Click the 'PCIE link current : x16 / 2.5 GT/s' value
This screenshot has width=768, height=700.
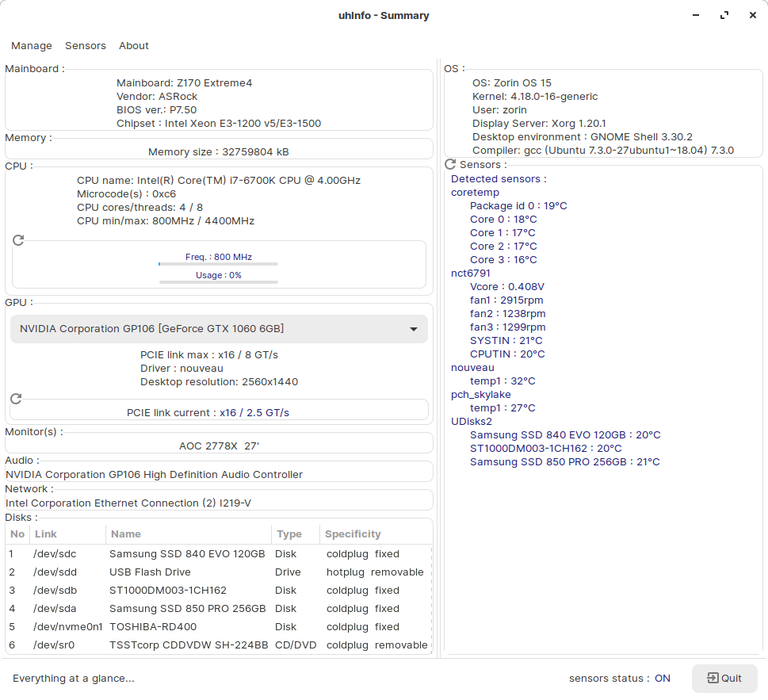click(x=208, y=413)
